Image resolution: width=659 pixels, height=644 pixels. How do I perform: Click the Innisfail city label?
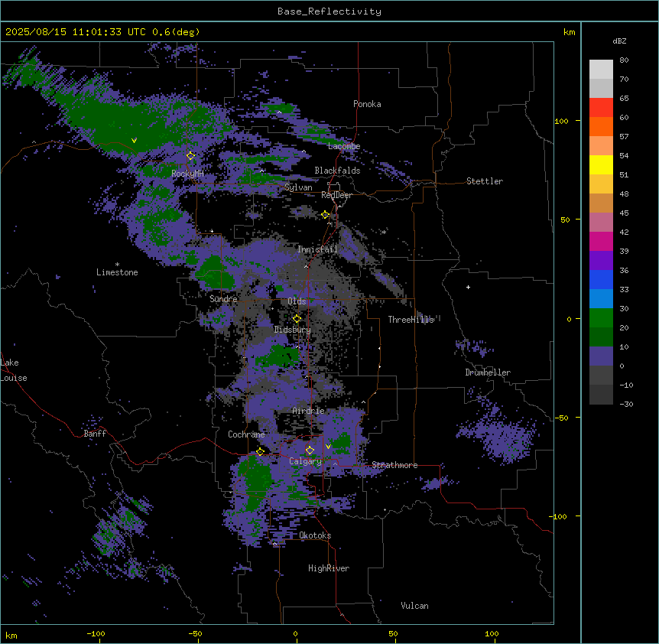click(x=317, y=249)
